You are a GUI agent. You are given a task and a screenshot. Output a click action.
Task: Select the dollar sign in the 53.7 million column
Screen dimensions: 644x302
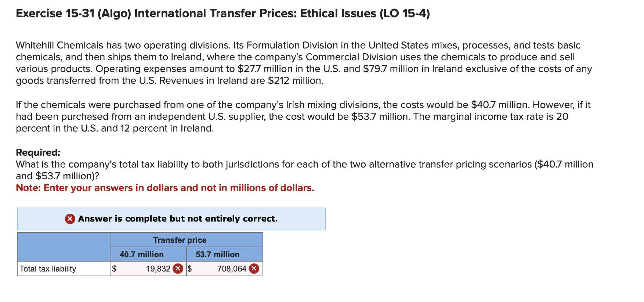pyautogui.click(x=190, y=269)
